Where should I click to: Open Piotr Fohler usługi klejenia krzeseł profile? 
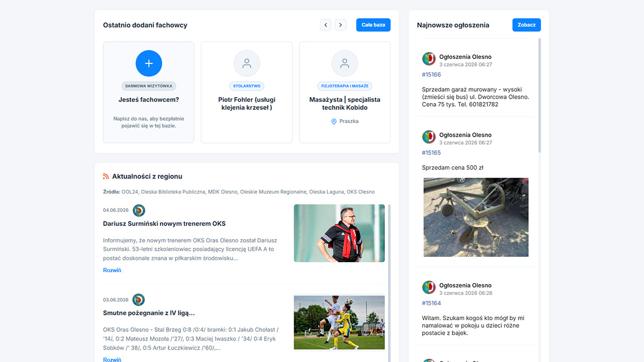pos(247,104)
